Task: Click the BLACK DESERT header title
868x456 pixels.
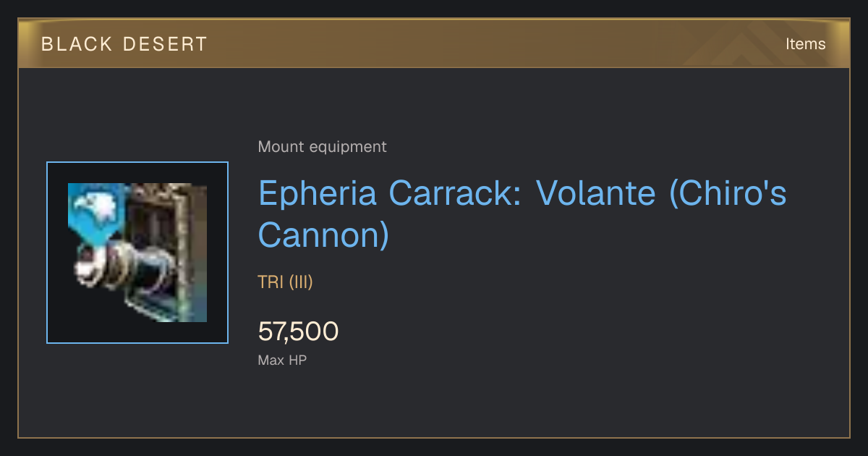Action: 124,44
